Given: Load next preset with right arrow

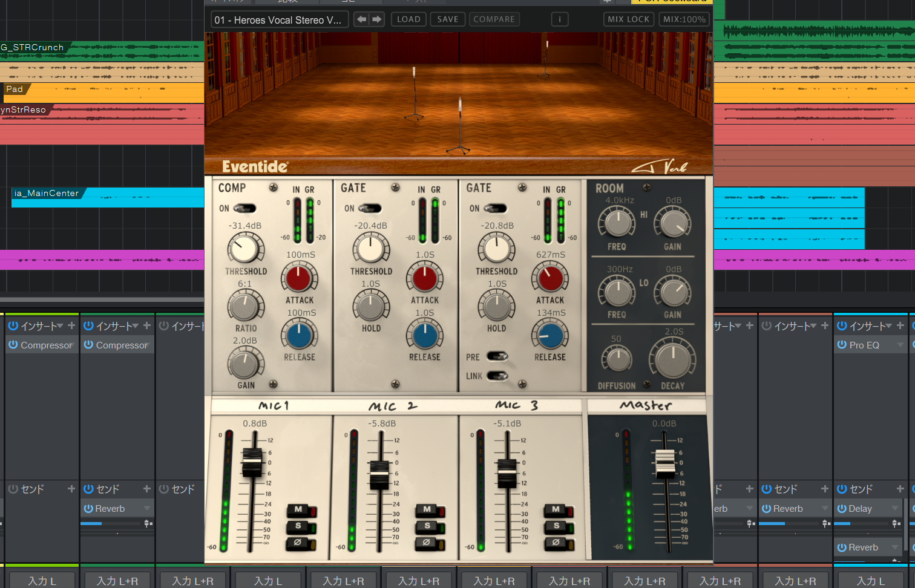Looking at the screenshot, I should click(376, 19).
